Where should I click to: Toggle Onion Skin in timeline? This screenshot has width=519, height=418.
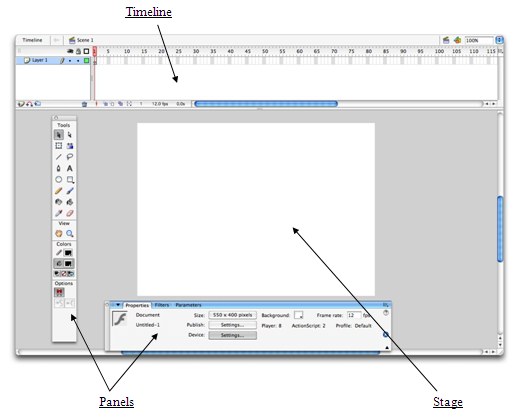click(105, 104)
